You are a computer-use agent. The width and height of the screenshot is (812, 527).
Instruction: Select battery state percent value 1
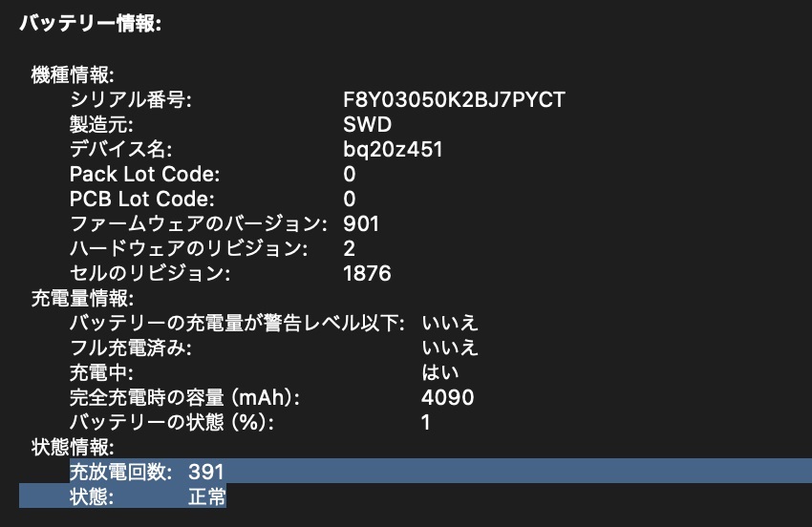(426, 422)
